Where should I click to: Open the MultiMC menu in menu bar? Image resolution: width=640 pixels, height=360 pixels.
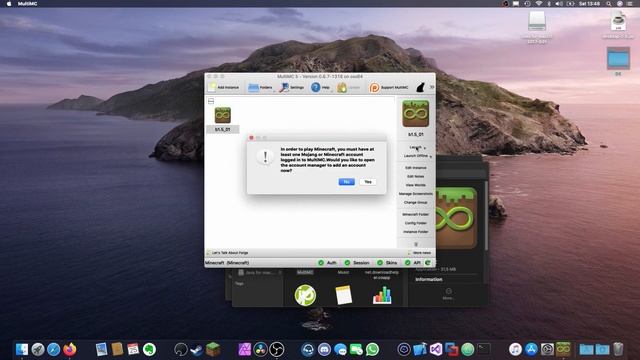click(27, 4)
